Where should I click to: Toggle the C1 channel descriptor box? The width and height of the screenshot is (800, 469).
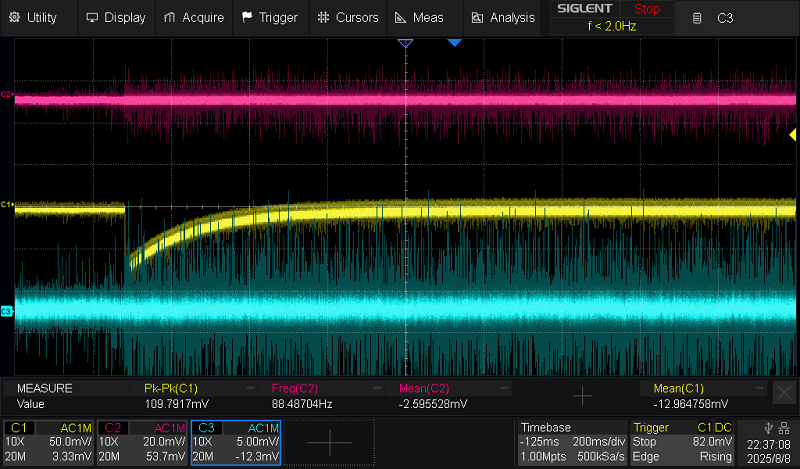[49, 442]
